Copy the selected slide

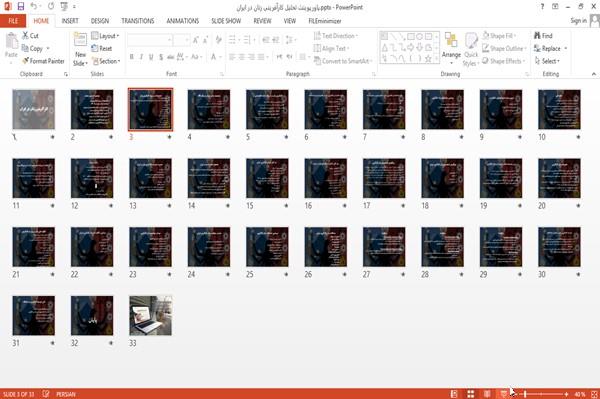pyautogui.click(x=33, y=49)
